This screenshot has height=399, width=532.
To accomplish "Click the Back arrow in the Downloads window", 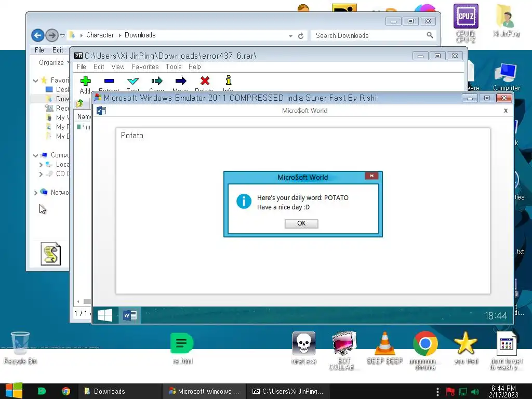I will tap(38, 35).
